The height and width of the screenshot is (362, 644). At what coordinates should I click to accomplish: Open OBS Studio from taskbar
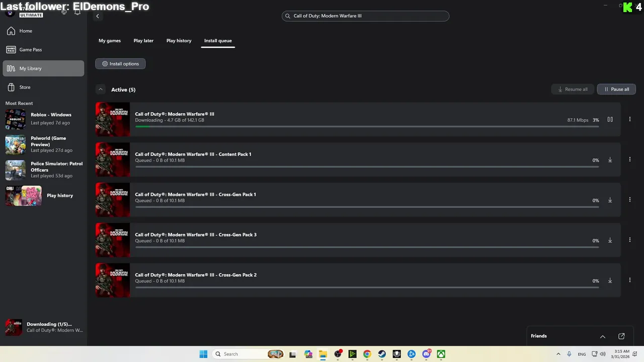(x=338, y=354)
